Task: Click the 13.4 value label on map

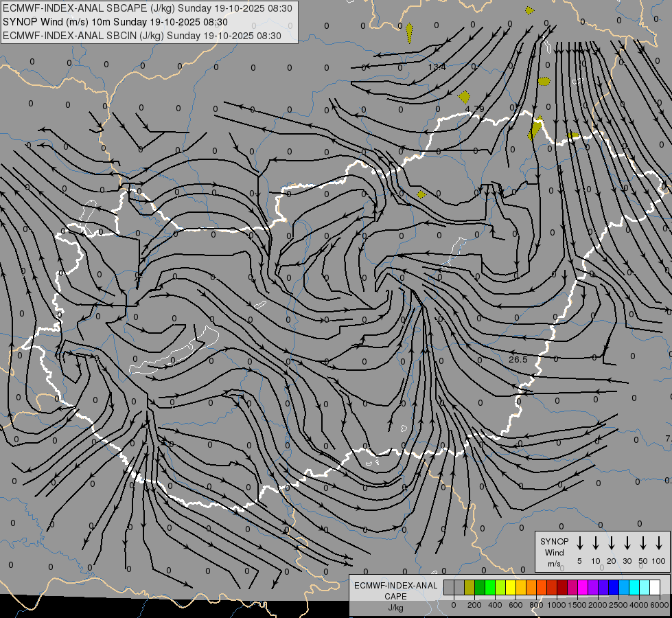Action: (437, 67)
